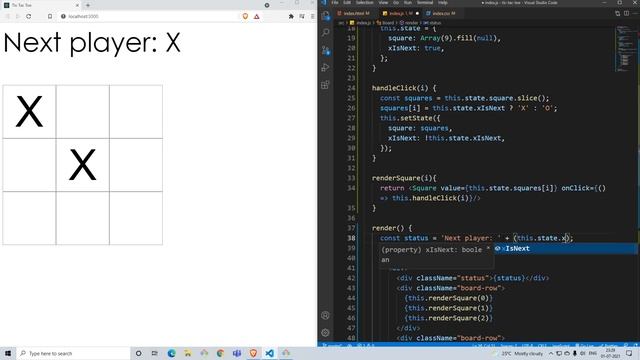This screenshot has width=640, height=360.
Task: Click the Board breadcrumb in VS Code
Action: pos(385,23)
